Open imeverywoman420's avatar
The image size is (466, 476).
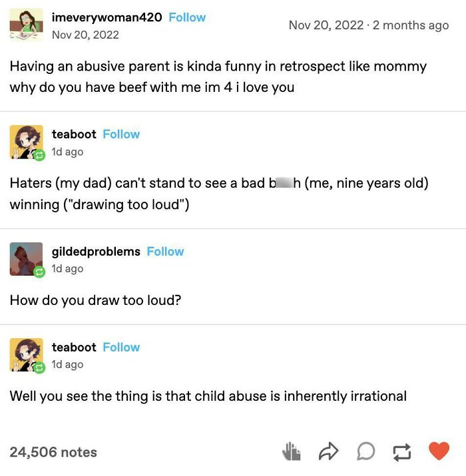[x=27, y=25]
